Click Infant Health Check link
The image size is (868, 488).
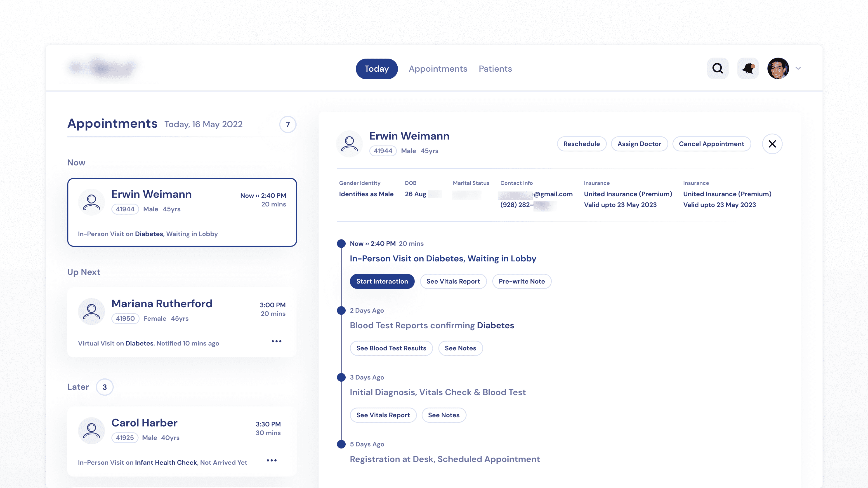point(166,462)
